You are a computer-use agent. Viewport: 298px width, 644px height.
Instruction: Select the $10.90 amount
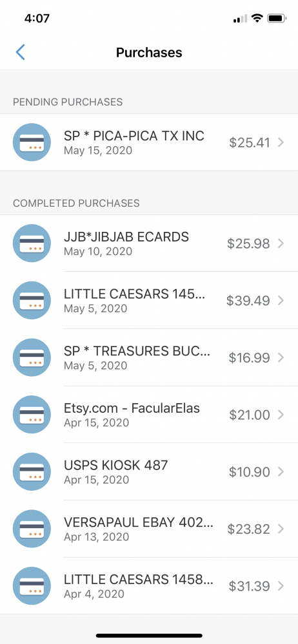(x=250, y=472)
